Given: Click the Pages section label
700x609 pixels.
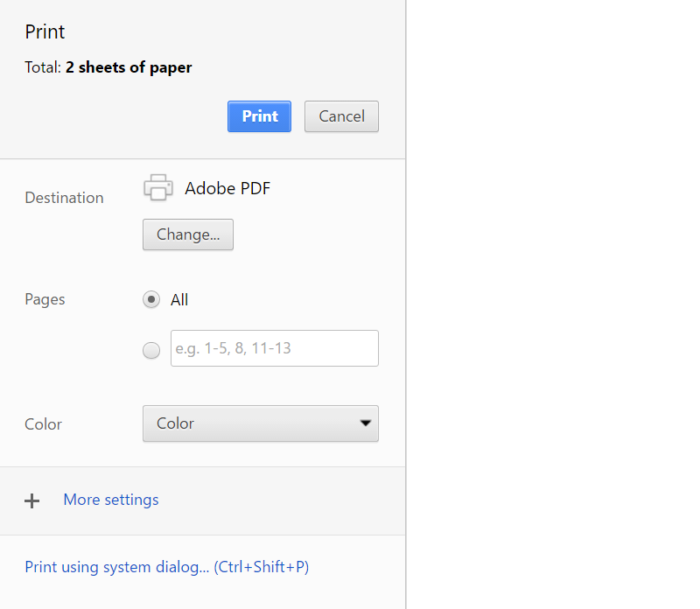Looking at the screenshot, I should (x=45, y=299).
